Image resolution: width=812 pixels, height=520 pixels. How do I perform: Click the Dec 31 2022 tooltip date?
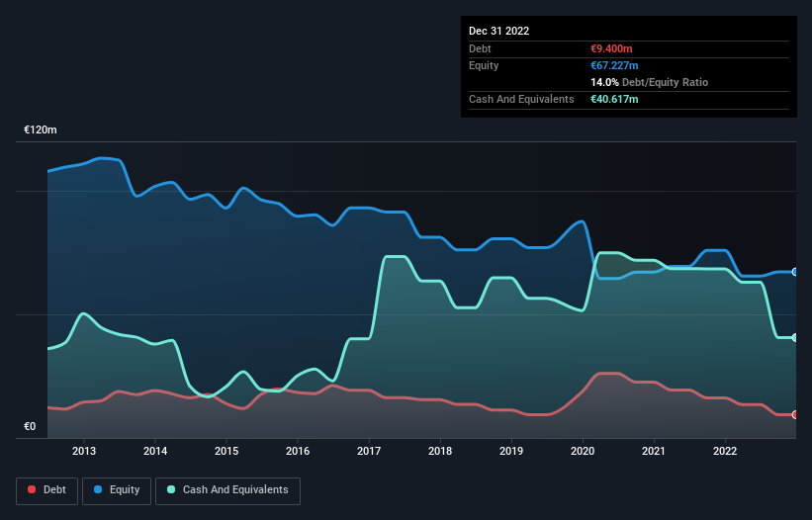(498, 31)
